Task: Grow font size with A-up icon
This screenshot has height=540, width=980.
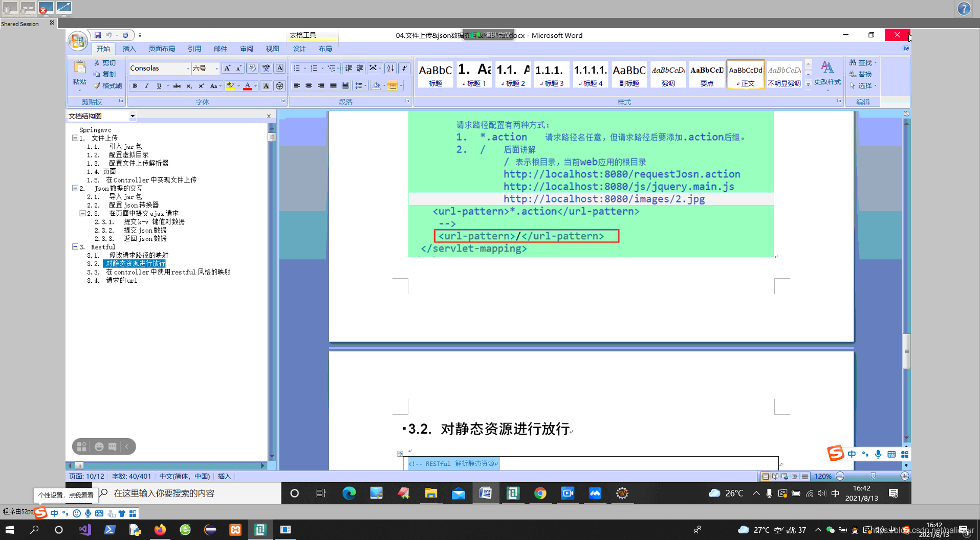Action: coord(227,68)
